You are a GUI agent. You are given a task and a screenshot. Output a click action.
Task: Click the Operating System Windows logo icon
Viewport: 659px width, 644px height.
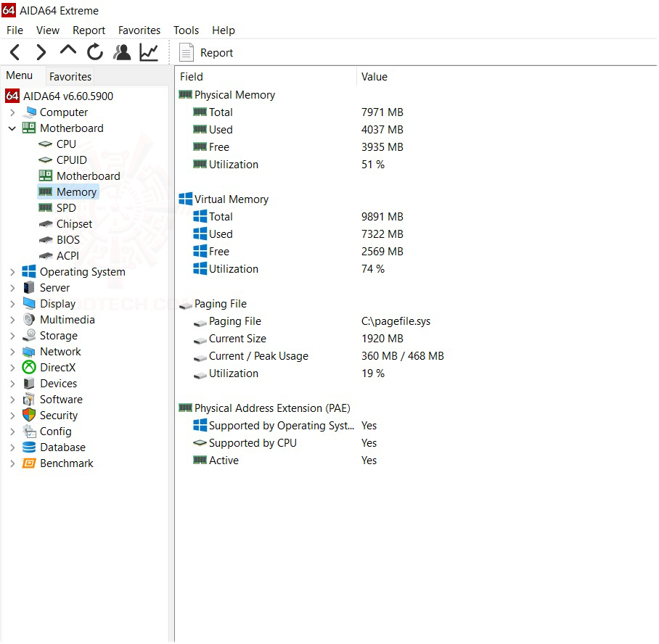tap(29, 271)
